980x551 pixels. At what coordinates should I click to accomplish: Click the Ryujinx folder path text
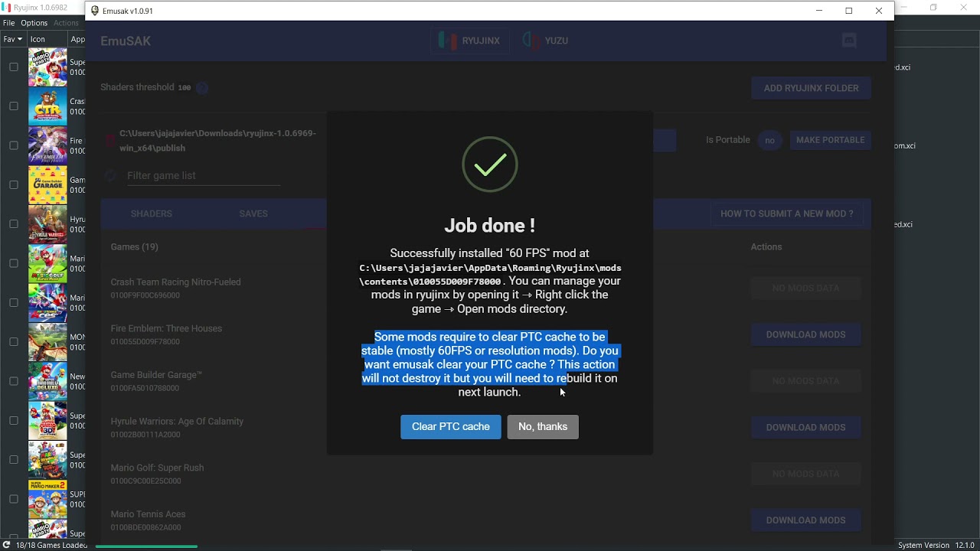(217, 141)
